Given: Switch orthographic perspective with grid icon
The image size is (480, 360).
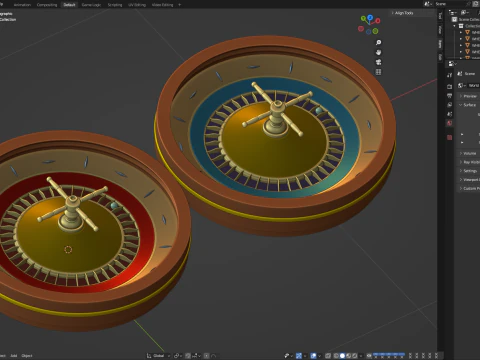Looking at the screenshot, I should (x=378, y=72).
